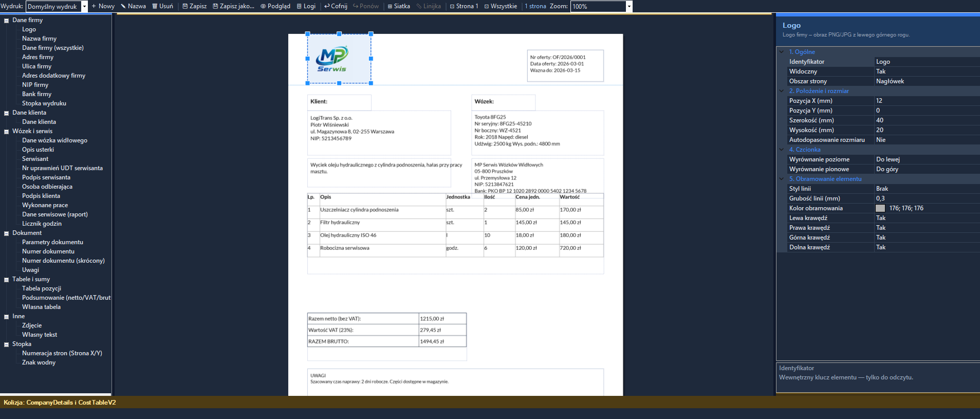Toggle the Siatka grid display
The height and width of the screenshot is (419, 980).
[398, 6]
